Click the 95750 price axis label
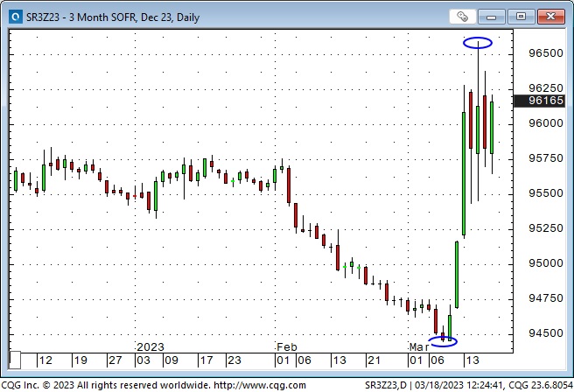This screenshot has height=392, width=574. click(x=546, y=158)
